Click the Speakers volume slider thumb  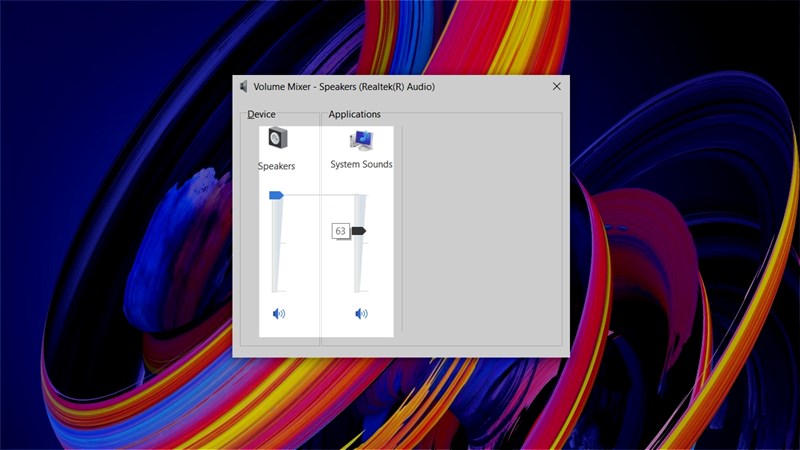276,195
